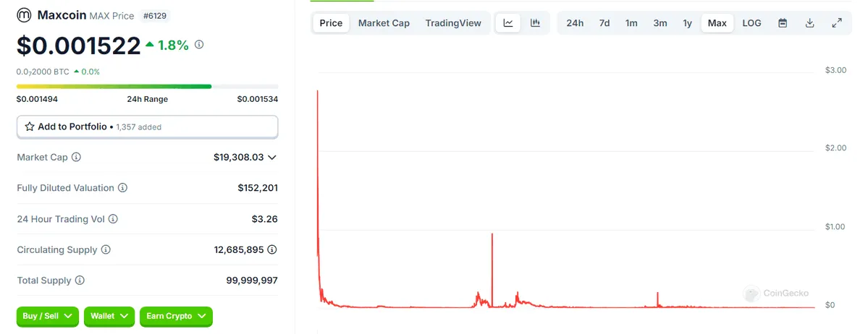Expand the Market Cap value chevron

[272, 157]
